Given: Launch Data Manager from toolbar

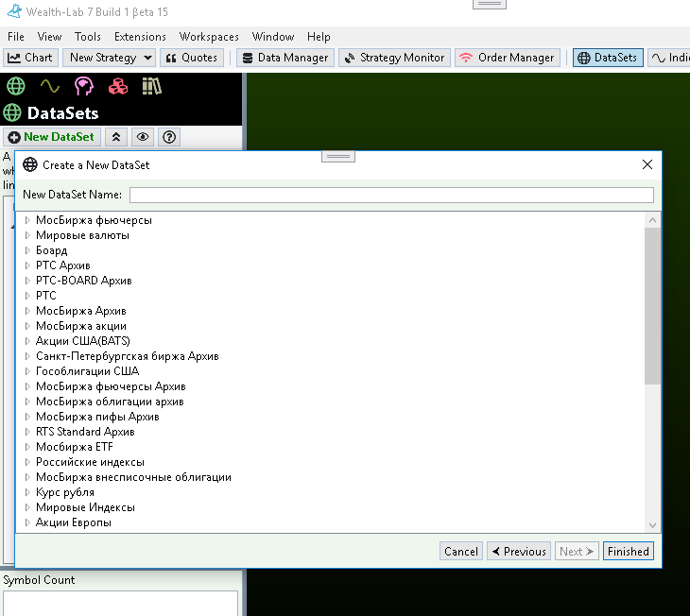Looking at the screenshot, I should pos(285,58).
